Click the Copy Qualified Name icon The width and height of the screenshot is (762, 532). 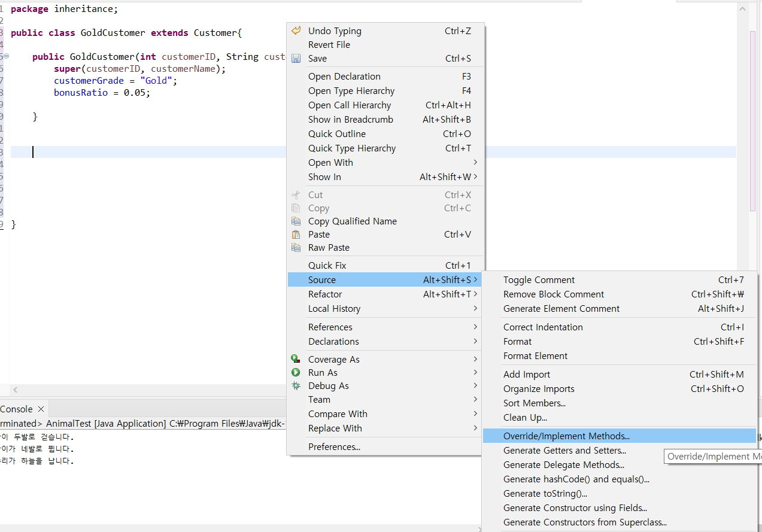(x=296, y=221)
